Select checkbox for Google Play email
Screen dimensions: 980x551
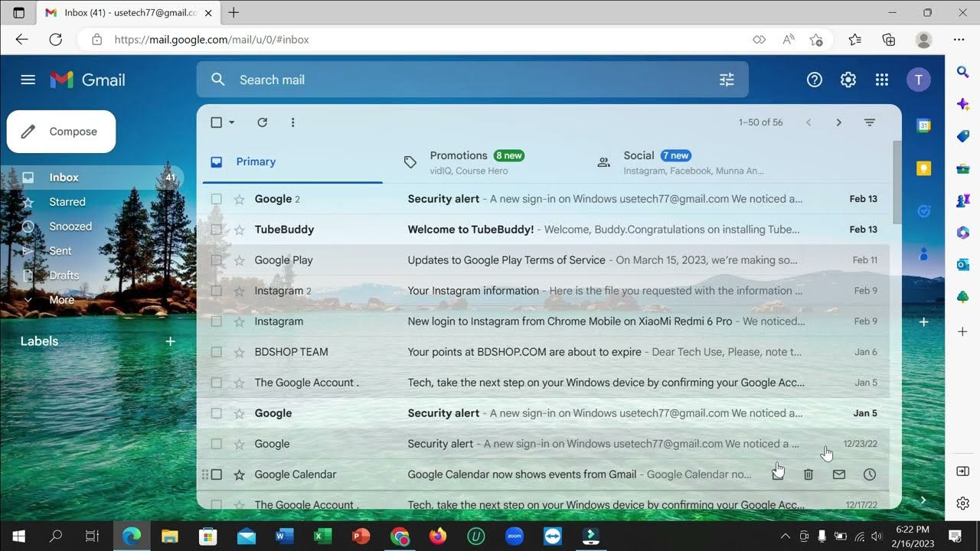tap(216, 260)
